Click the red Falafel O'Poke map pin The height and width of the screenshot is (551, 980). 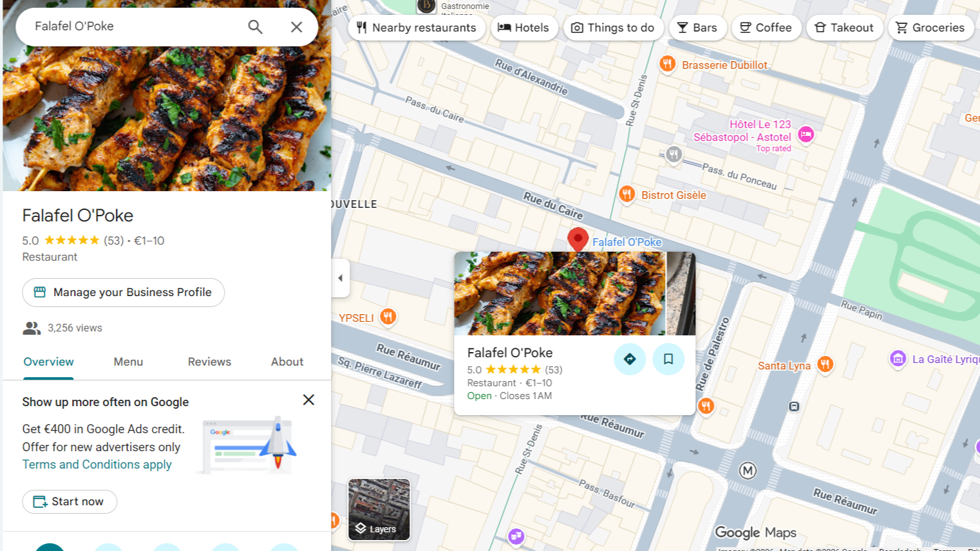click(x=578, y=239)
